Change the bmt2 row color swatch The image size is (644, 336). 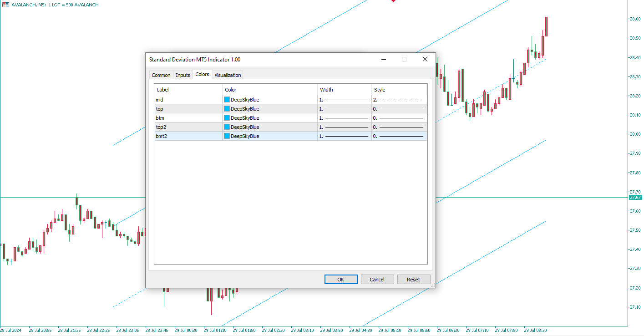click(227, 136)
